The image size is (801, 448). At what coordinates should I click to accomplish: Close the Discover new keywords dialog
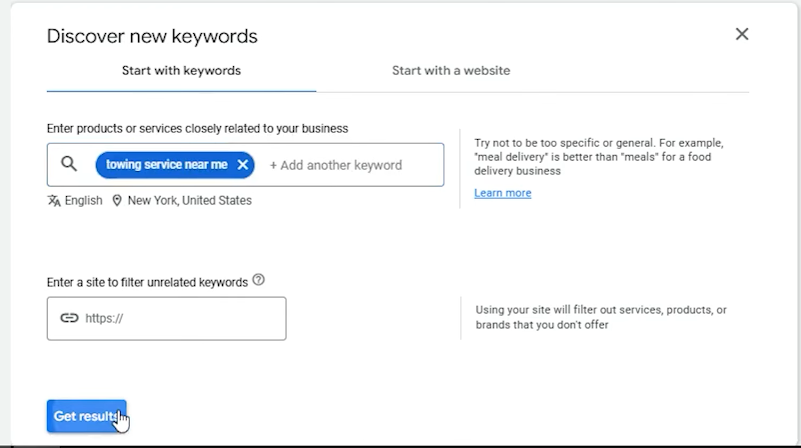(742, 34)
